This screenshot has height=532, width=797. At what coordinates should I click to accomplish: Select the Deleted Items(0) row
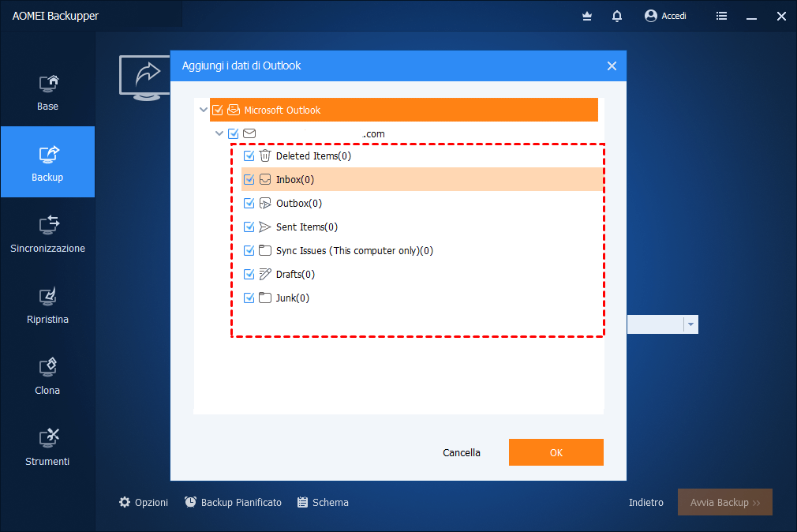(422, 155)
